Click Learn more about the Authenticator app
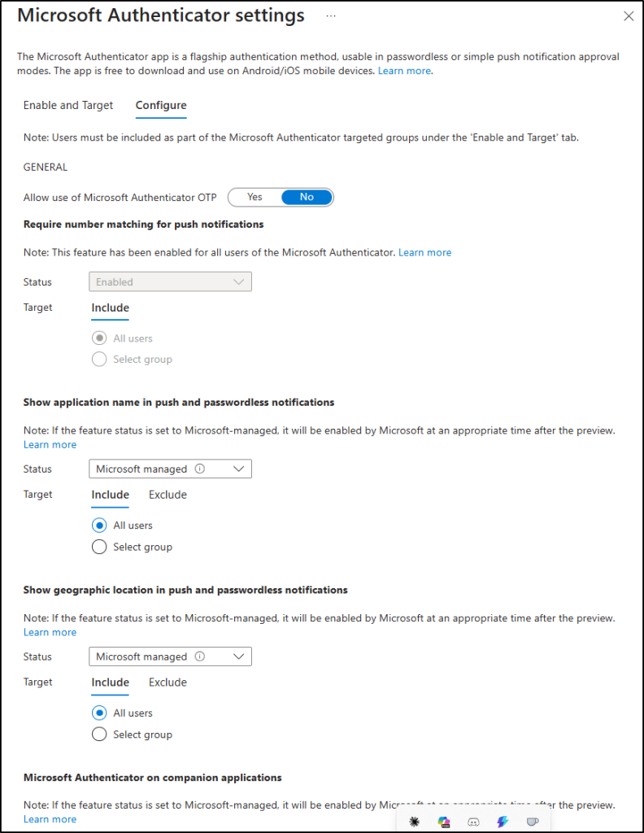 (404, 71)
